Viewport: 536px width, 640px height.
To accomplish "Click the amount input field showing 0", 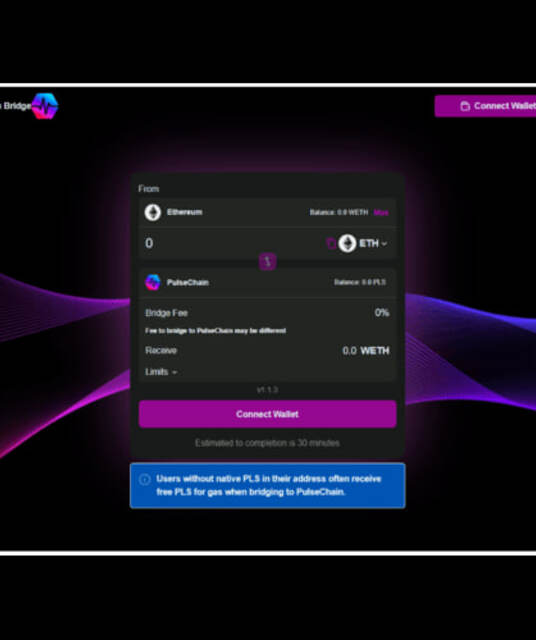I will pyautogui.click(x=233, y=243).
